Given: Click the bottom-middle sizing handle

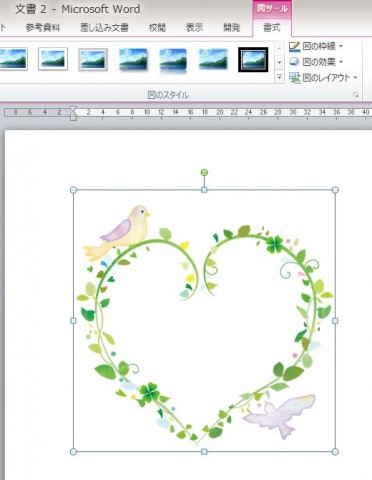Looking at the screenshot, I should [204, 452].
